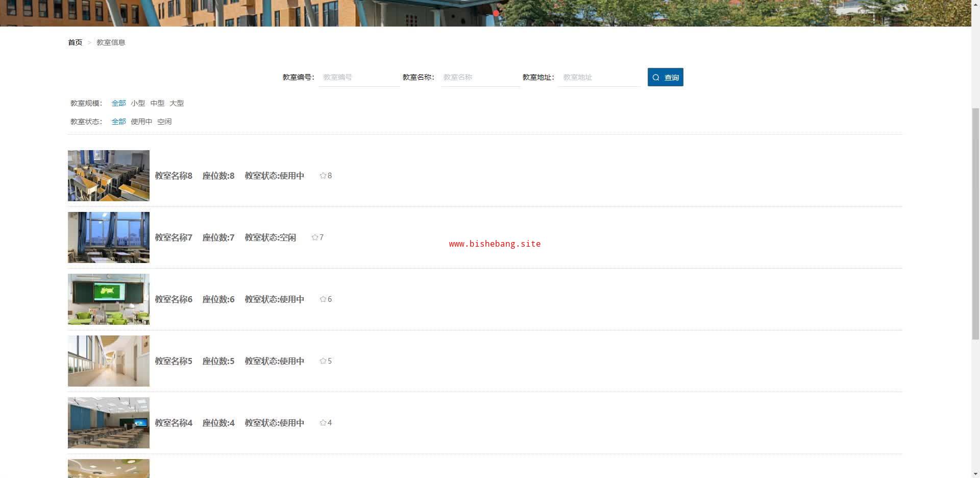Star the 教室名称4 classroom entry

pos(323,423)
